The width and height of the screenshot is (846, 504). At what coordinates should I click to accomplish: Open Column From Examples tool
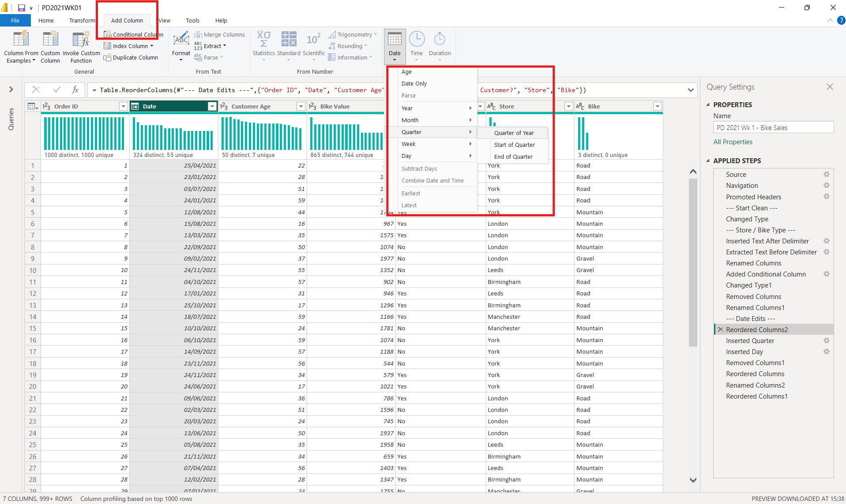pyautogui.click(x=21, y=40)
